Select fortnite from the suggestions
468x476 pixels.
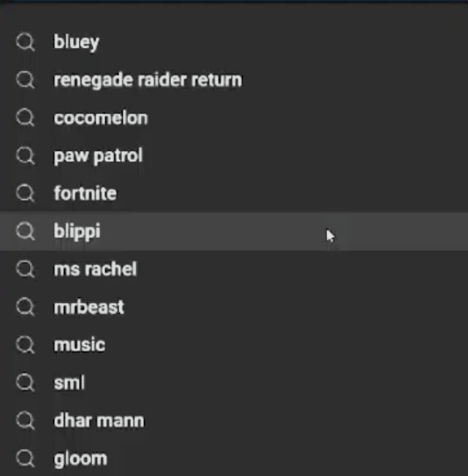coord(234,194)
